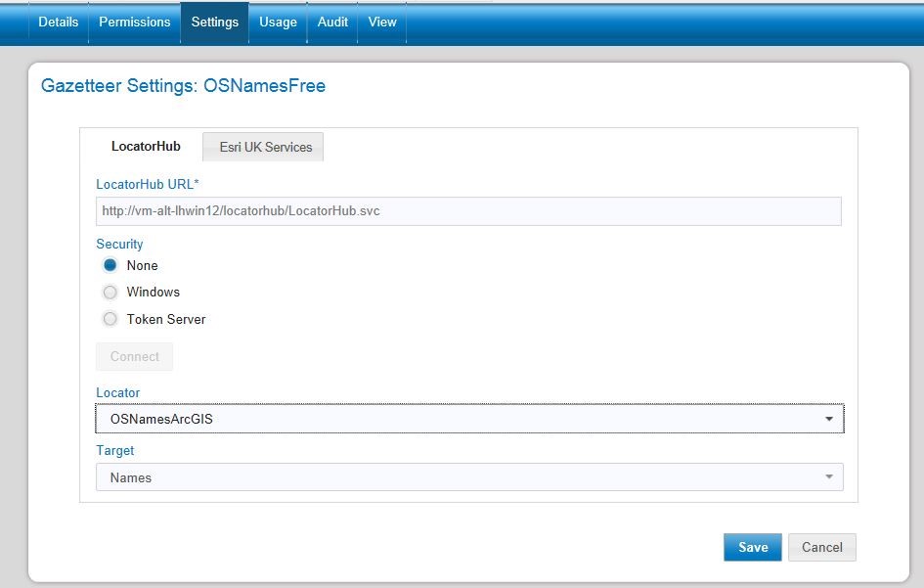The image size is (924, 588).
Task: Click the Connect button
Action: pos(134,357)
